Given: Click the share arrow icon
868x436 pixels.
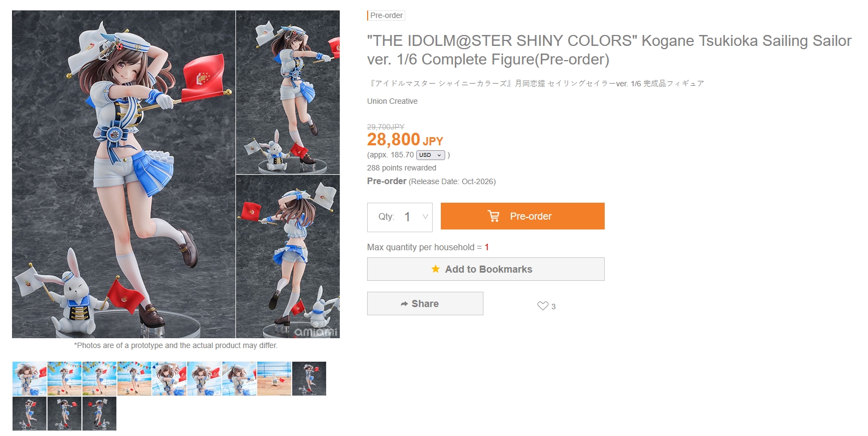Looking at the screenshot, I should pyautogui.click(x=404, y=304).
